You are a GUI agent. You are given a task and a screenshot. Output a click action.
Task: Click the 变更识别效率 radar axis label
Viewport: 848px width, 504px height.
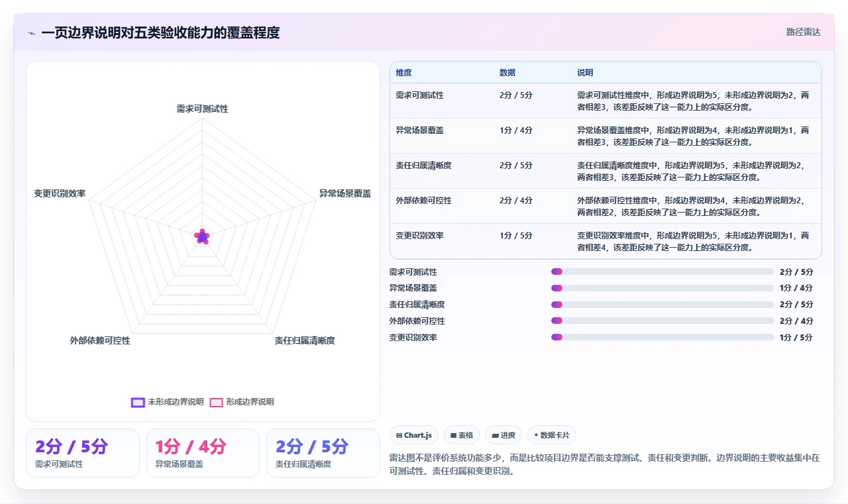[x=60, y=193]
